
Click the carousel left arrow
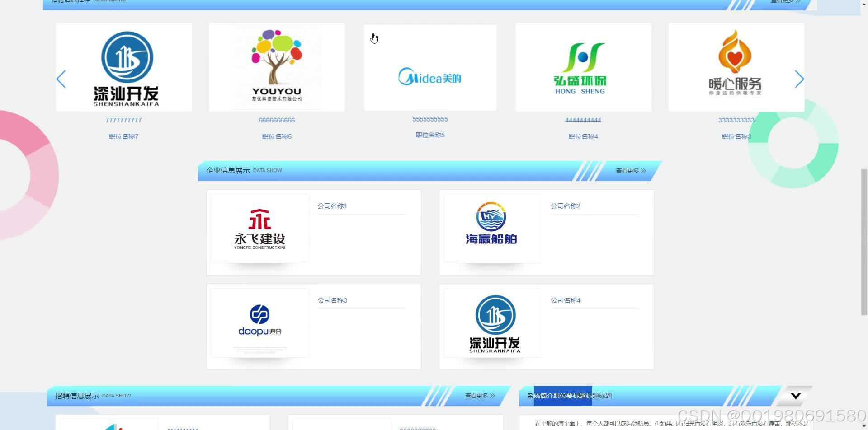(x=61, y=79)
